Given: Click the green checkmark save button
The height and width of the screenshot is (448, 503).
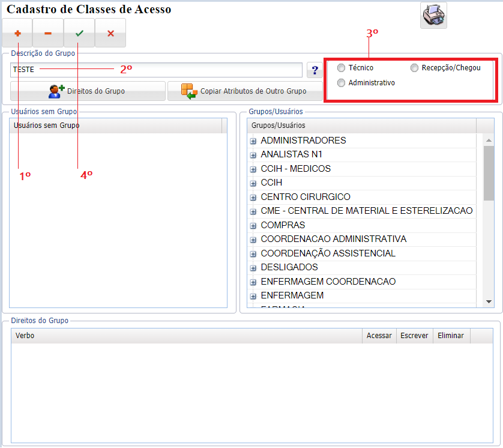Looking at the screenshot, I should pos(79,33).
